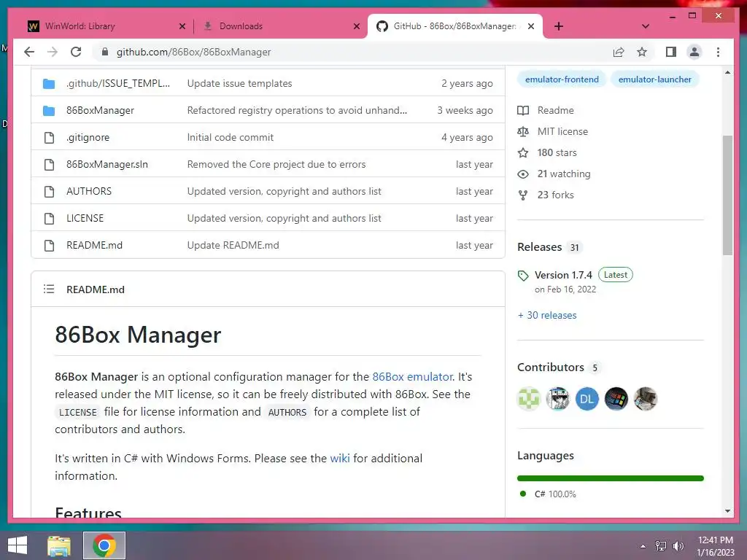Open Contributors heading link
The width and height of the screenshot is (747, 560).
pos(551,367)
